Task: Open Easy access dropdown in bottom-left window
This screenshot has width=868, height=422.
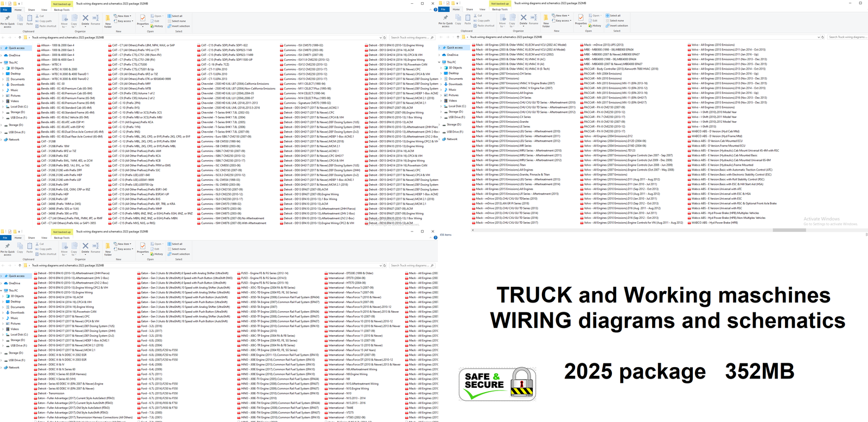Action: tap(124, 249)
